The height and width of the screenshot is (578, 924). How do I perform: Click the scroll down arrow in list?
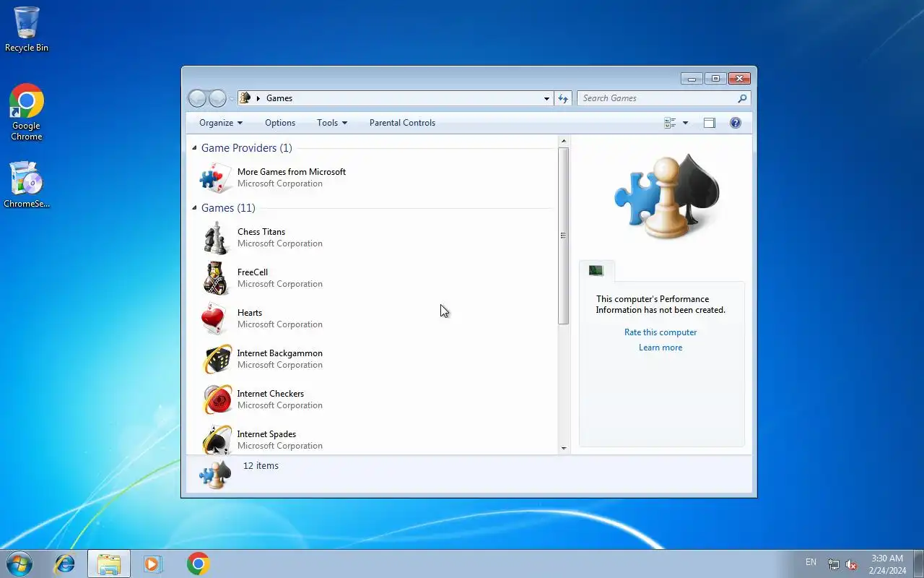click(564, 448)
